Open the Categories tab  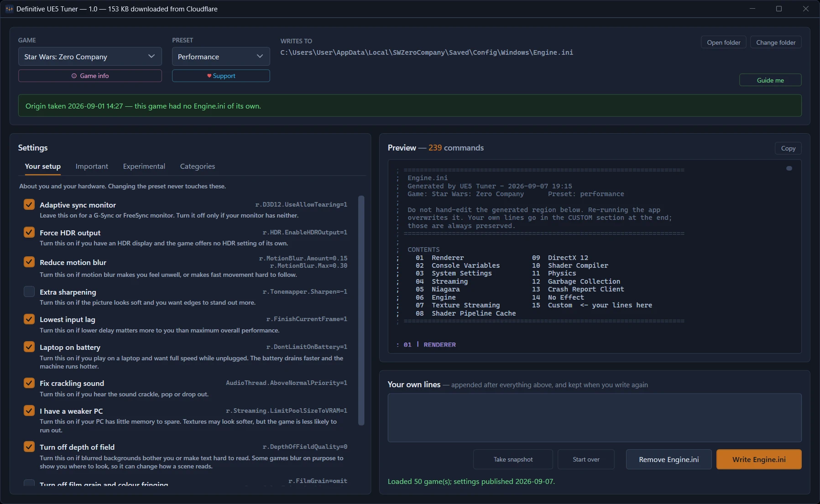(x=198, y=166)
